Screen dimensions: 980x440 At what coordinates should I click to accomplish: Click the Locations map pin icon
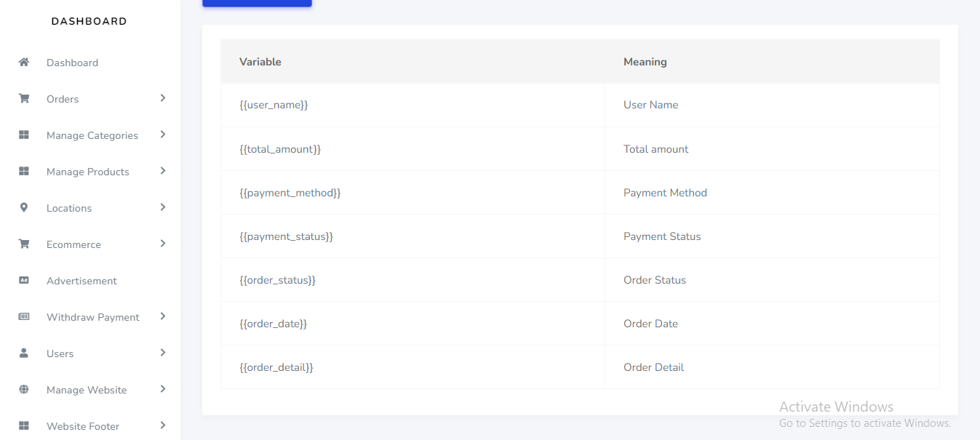(24, 208)
